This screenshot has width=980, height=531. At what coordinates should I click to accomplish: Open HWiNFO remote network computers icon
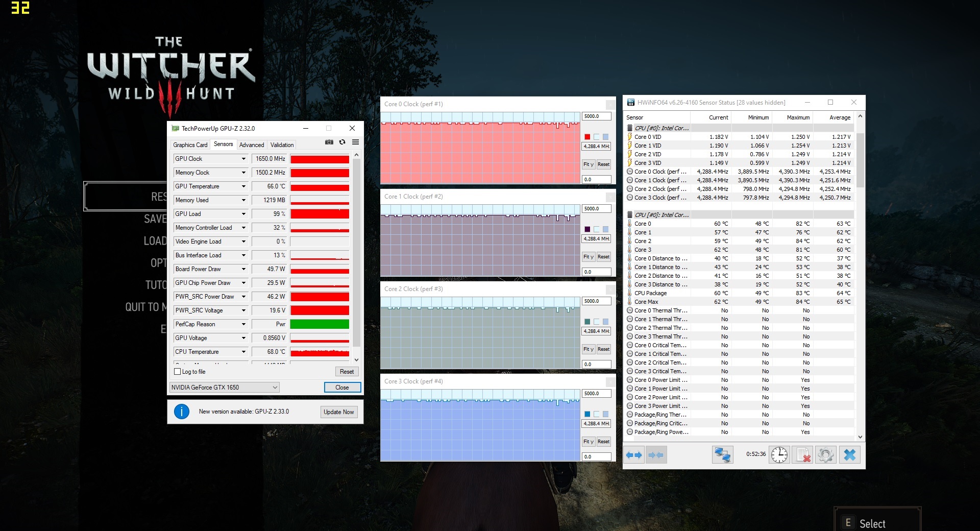point(722,454)
